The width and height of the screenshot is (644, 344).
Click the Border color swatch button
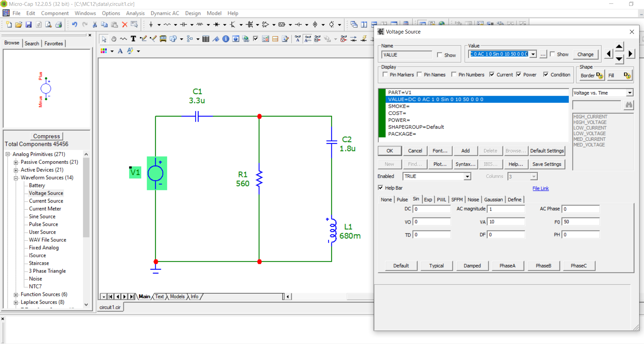tap(592, 75)
